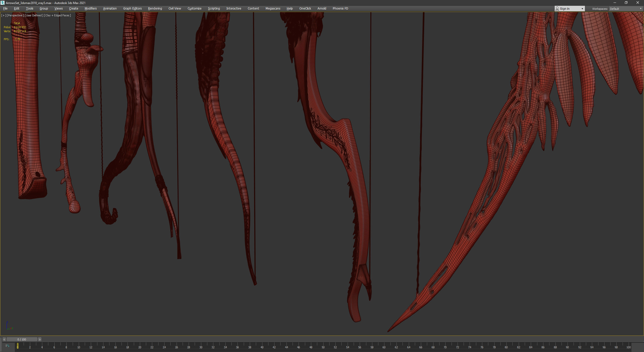Open the Graph Editors menu
The image size is (644, 352).
click(x=132, y=9)
